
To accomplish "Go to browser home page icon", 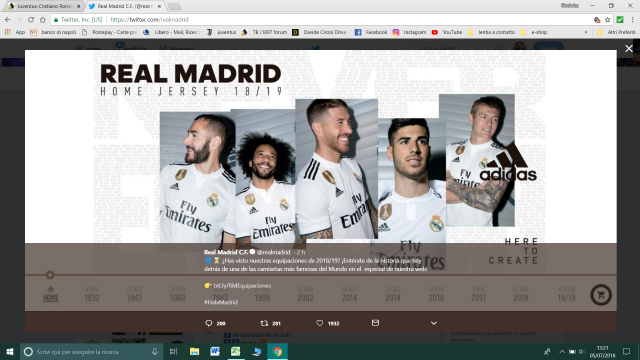I will point(42,20).
